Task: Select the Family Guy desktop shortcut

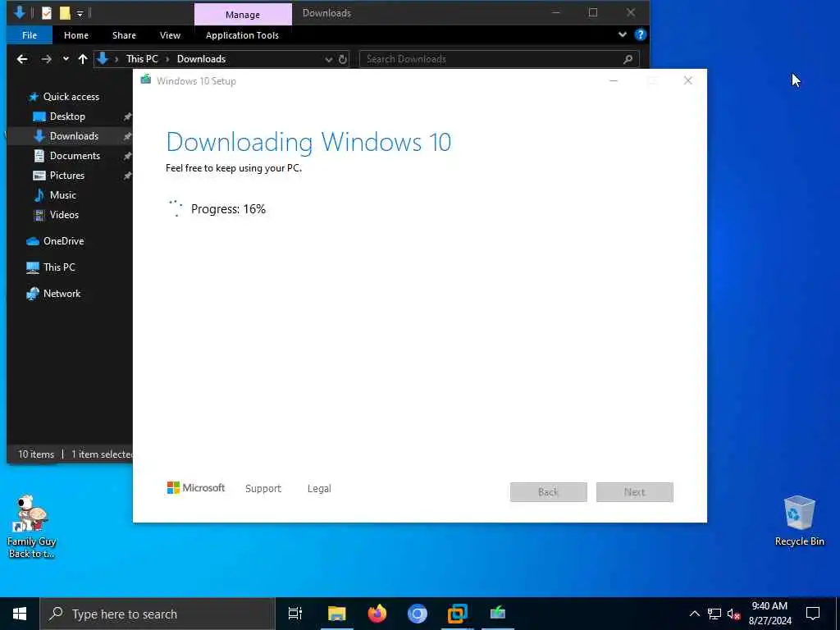Action: click(32, 527)
